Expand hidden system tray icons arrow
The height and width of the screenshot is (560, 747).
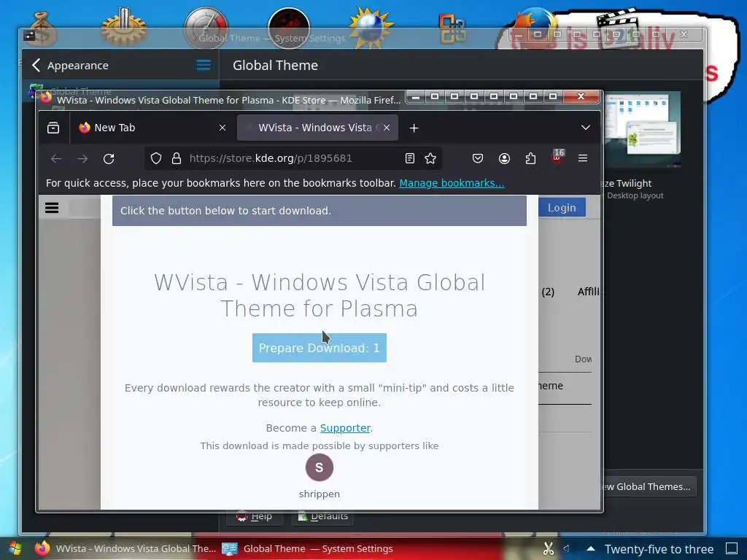591,548
